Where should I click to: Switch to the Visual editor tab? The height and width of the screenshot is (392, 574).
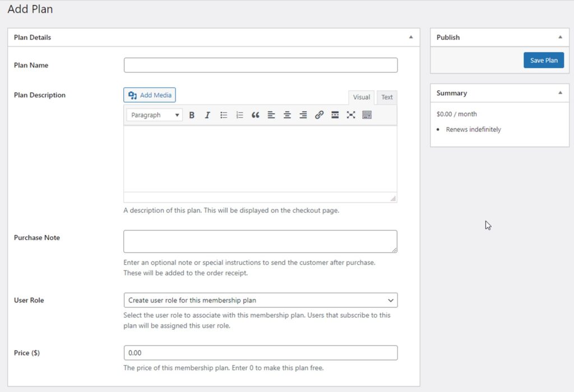point(362,97)
